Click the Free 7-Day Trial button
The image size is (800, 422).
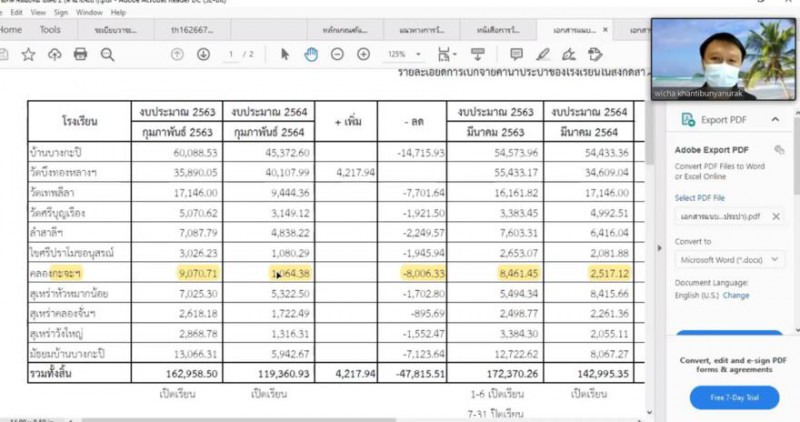click(734, 397)
